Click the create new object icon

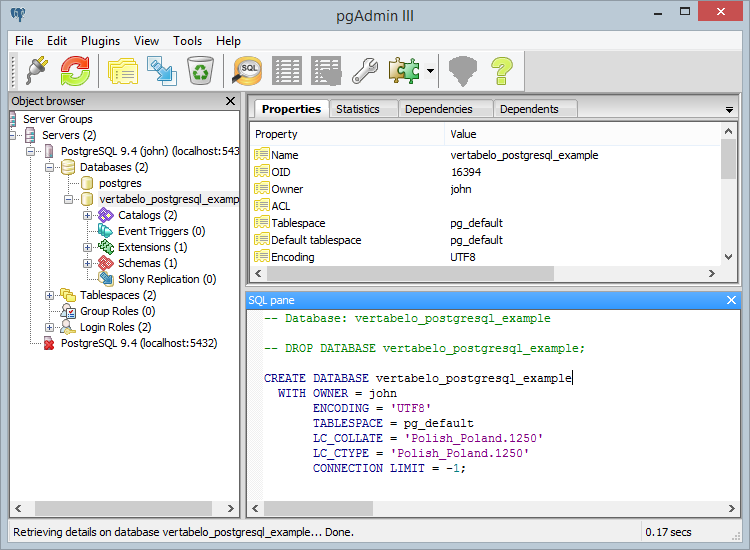161,70
